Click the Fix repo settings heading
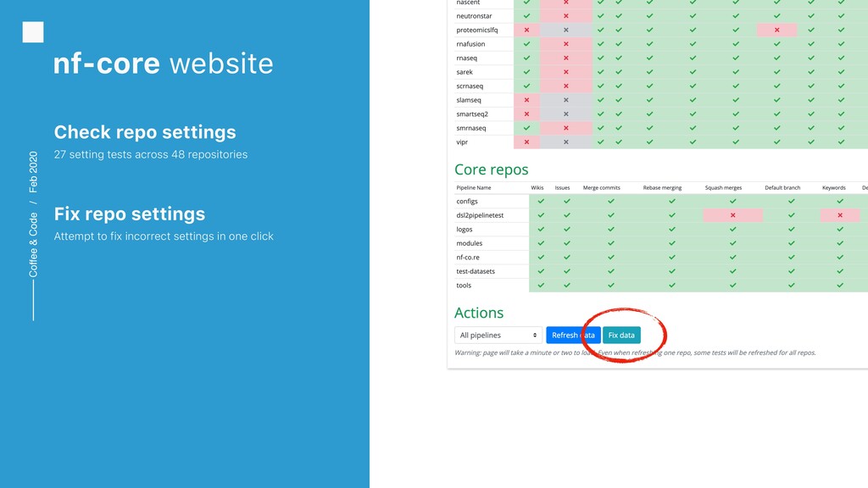Screen dimensions: 868x488 [x=130, y=213]
